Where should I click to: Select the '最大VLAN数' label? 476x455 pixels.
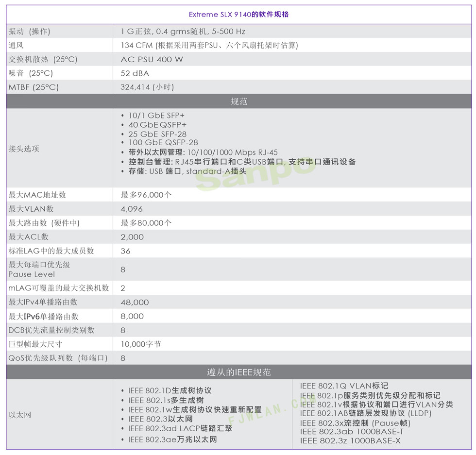click(x=31, y=208)
